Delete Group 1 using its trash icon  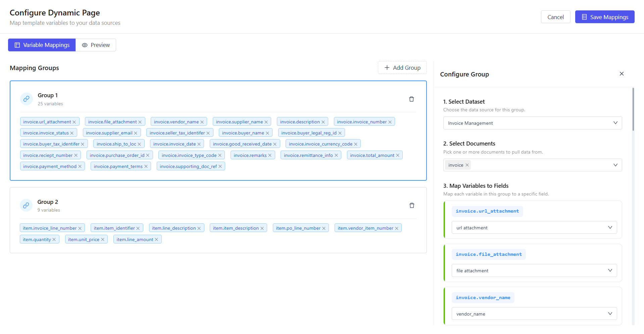pos(411,99)
